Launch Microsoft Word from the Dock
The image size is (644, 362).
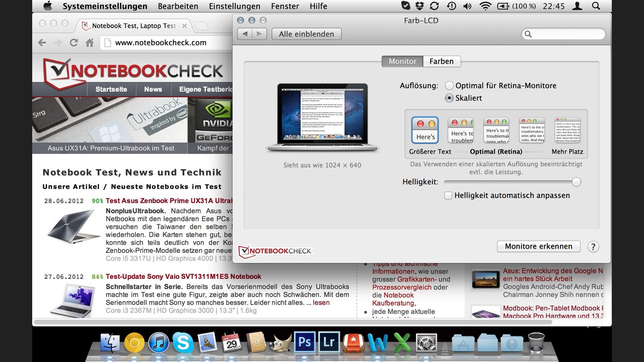tap(378, 343)
